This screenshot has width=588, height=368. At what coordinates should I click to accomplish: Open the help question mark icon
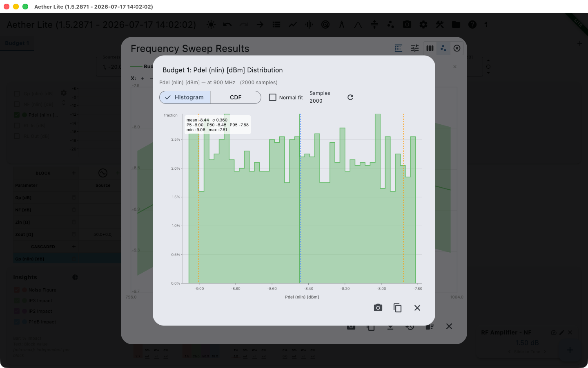pos(472,25)
